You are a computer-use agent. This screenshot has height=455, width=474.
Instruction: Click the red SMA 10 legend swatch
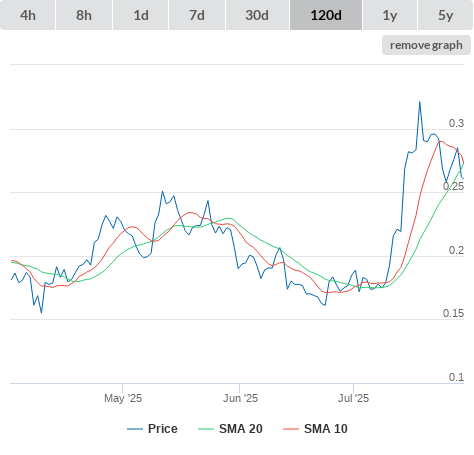click(291, 429)
